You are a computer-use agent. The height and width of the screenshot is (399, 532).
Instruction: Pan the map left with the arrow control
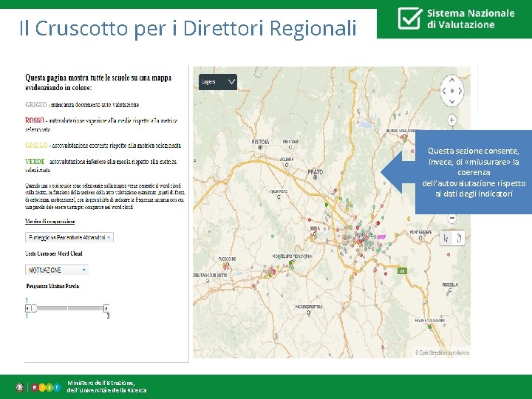coord(443,91)
